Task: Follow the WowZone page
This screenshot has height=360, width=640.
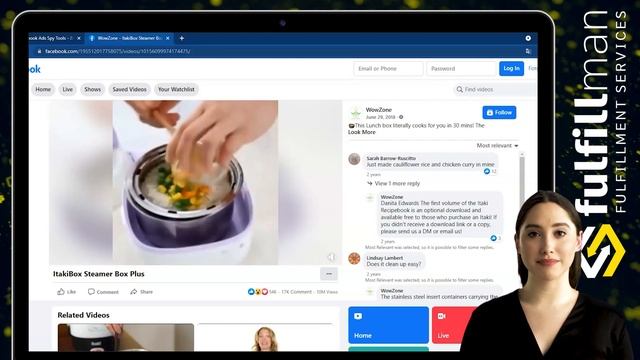Action: 499,113
